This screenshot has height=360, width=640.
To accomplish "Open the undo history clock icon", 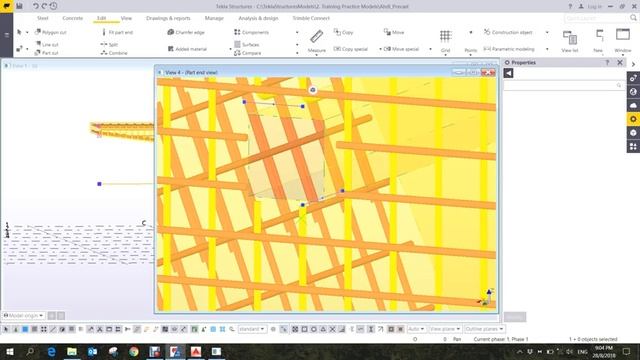I will click(53, 6).
